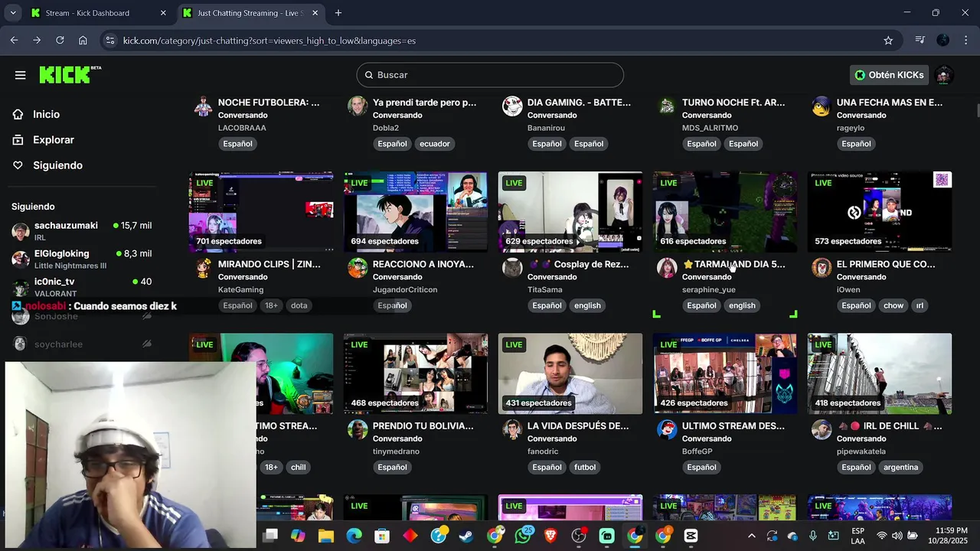Open fanodric stream thumbnail
This screenshot has width=980, height=551.
[x=570, y=373]
